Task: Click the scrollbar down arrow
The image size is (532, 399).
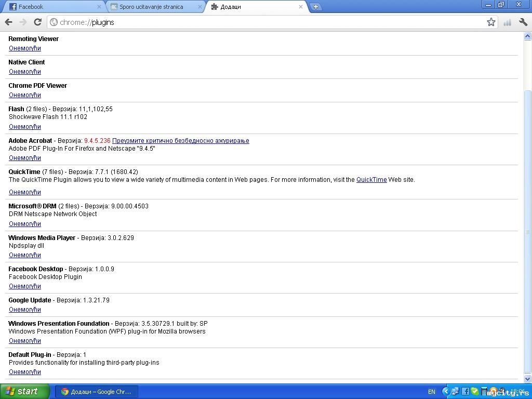Action: point(528,379)
